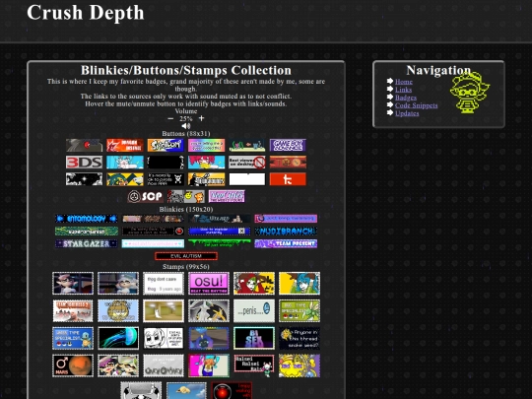Click the 25% volume value

[x=186, y=118]
